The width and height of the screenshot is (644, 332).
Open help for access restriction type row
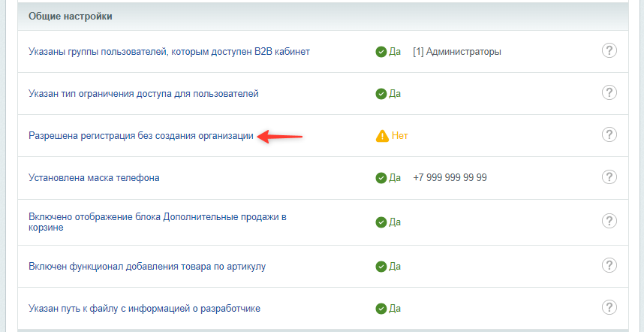[x=609, y=92]
